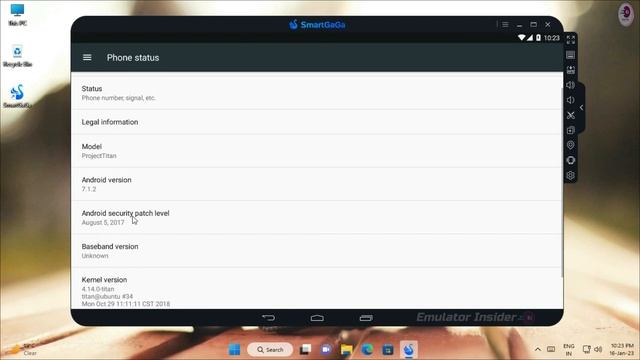Tap the Android home navigation button
The image size is (640, 360).
pyautogui.click(x=317, y=318)
